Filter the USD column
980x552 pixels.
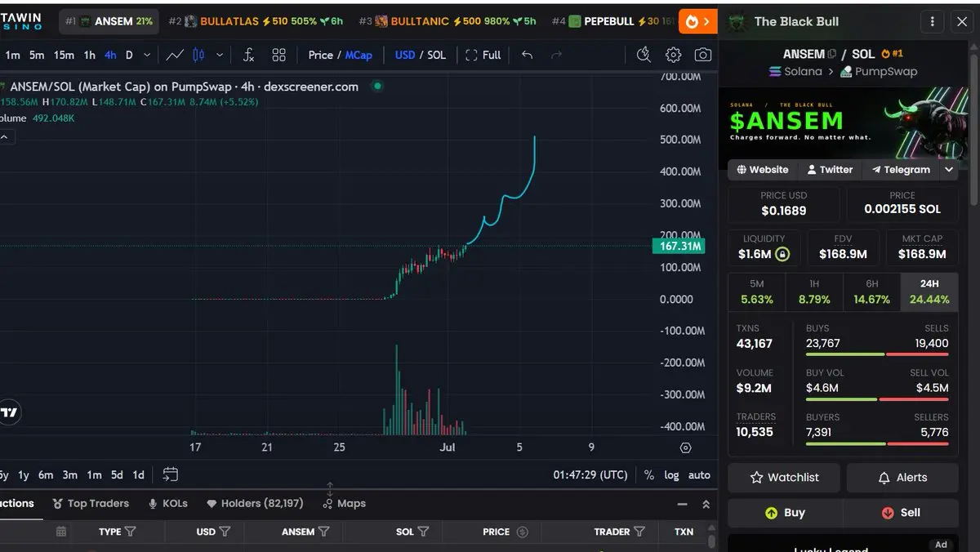(225, 532)
